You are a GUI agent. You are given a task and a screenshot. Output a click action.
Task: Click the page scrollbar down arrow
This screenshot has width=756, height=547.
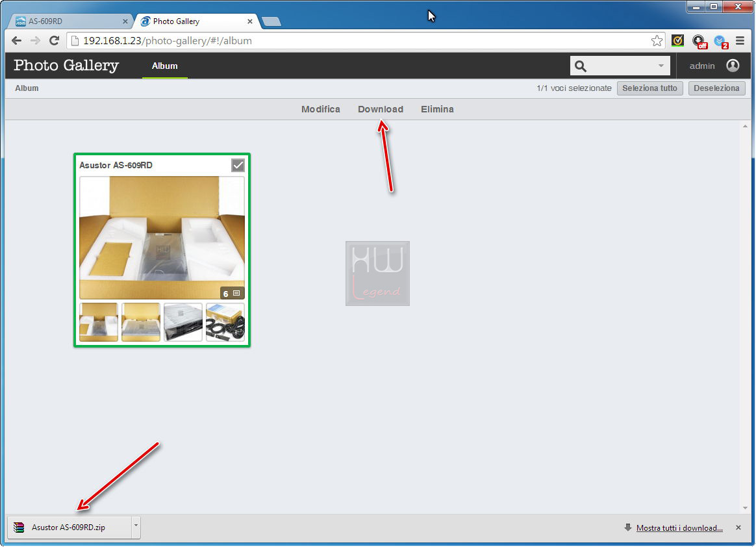745,508
